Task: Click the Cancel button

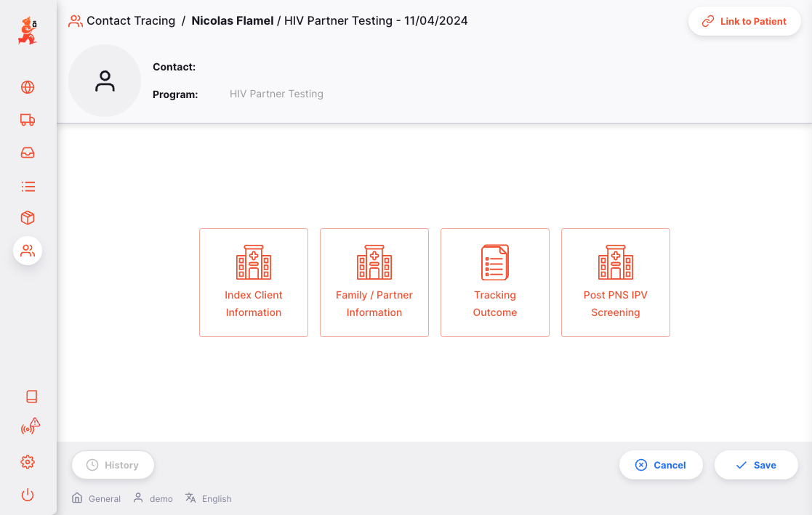Action: point(661,465)
